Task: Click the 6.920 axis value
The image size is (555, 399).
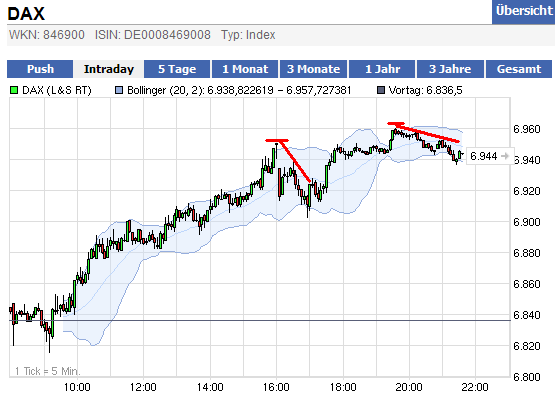Action: point(527,191)
